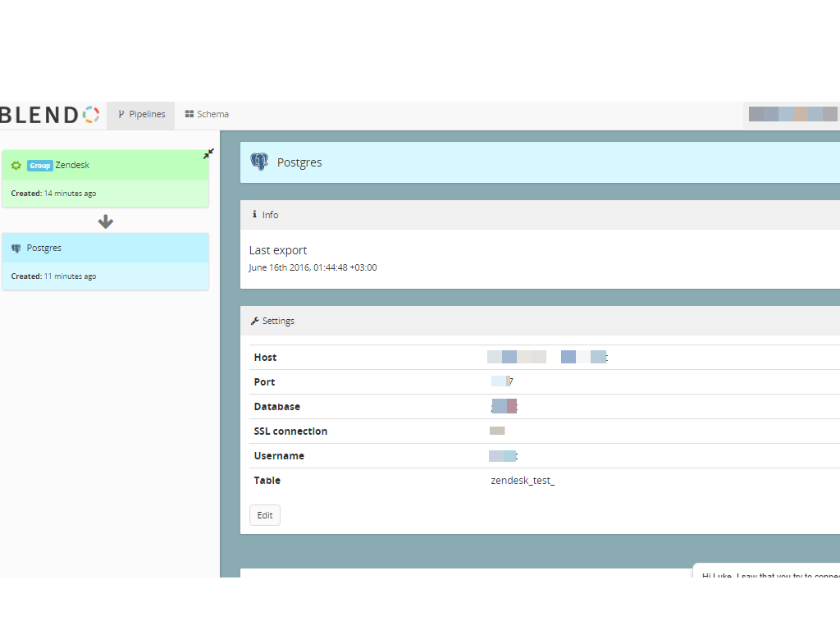Click the Info section icon
The width and height of the screenshot is (840, 630).
tap(254, 215)
